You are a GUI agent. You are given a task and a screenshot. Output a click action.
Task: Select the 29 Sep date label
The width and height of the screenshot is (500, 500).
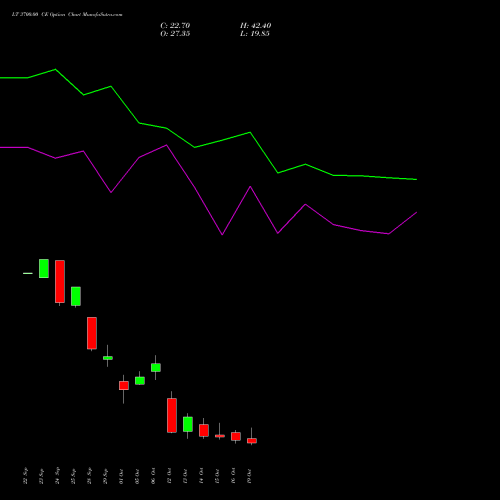105,476
